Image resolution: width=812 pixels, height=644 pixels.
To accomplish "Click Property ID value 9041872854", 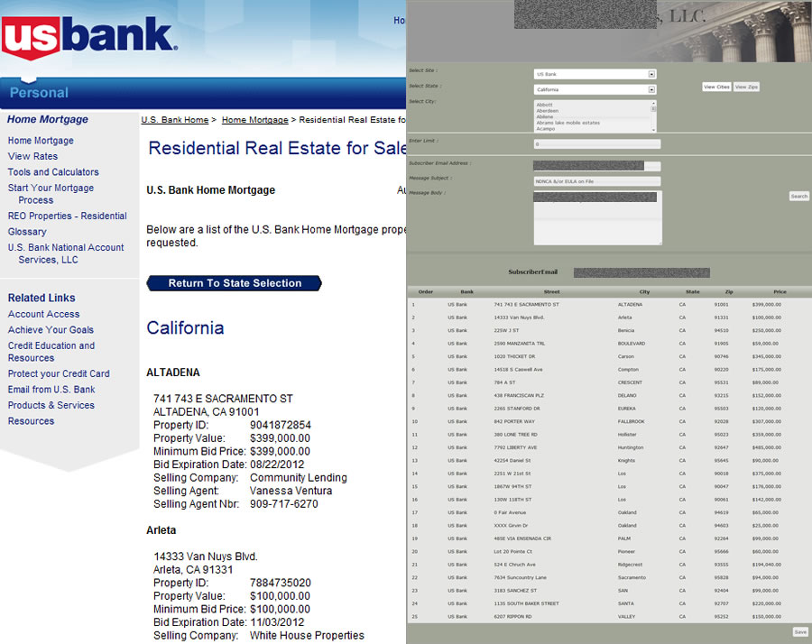I will coord(281,425).
